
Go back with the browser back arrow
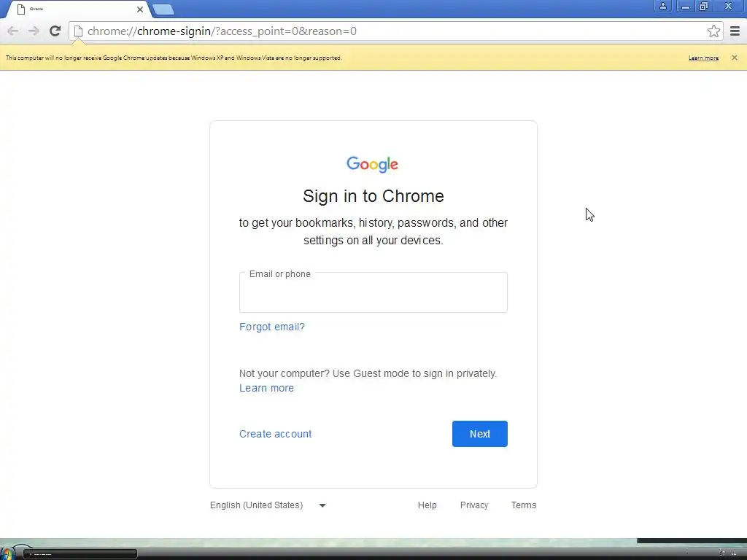click(13, 31)
